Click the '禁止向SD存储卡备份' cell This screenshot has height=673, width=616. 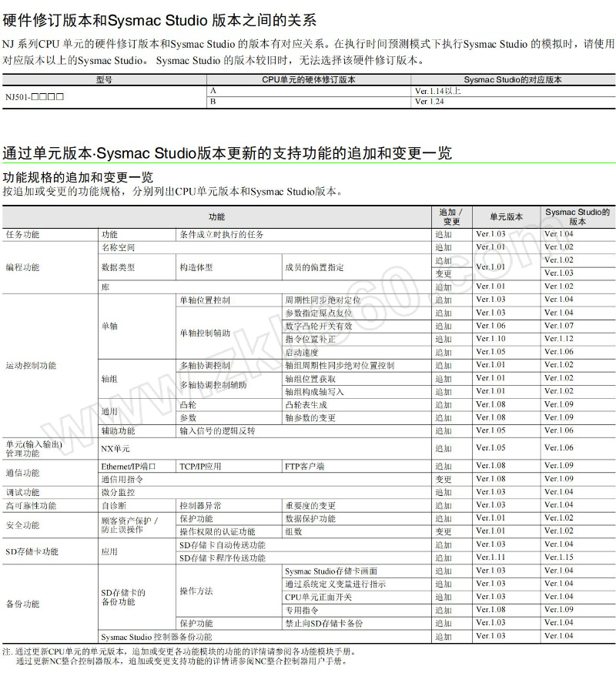click(323, 624)
